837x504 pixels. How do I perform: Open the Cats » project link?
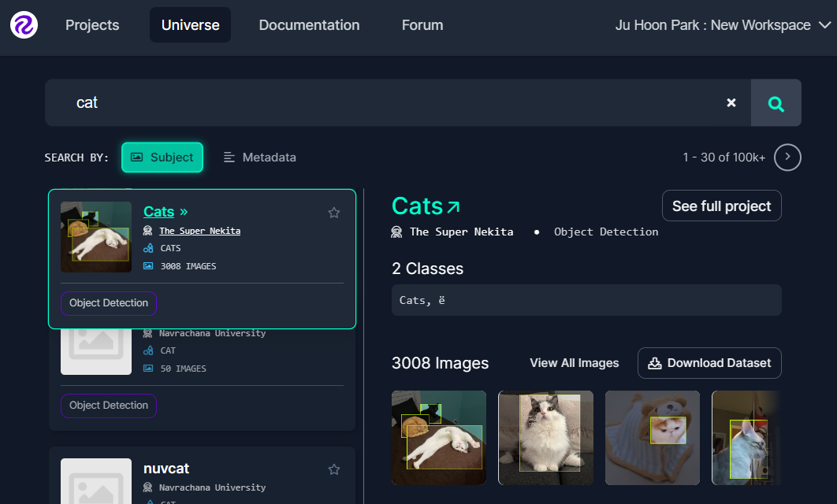point(166,212)
